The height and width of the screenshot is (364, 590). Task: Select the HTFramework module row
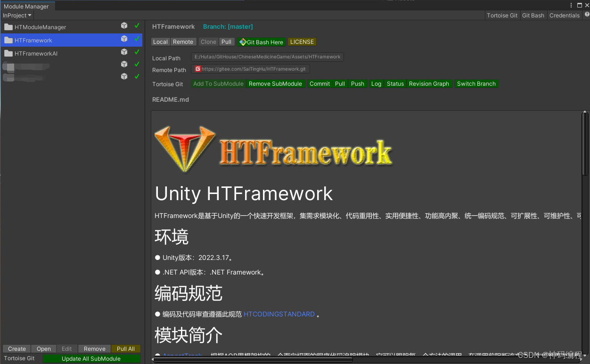click(x=71, y=40)
